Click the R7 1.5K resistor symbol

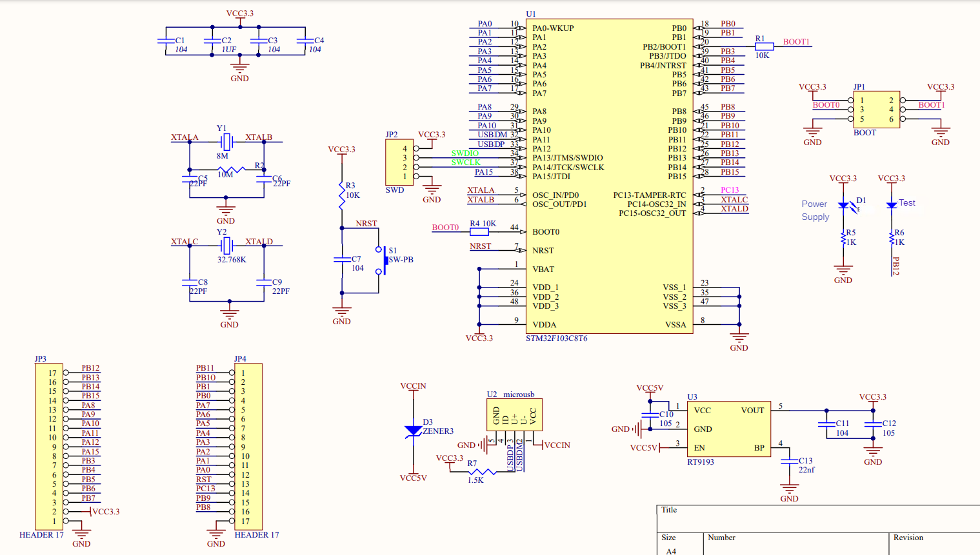tap(481, 472)
